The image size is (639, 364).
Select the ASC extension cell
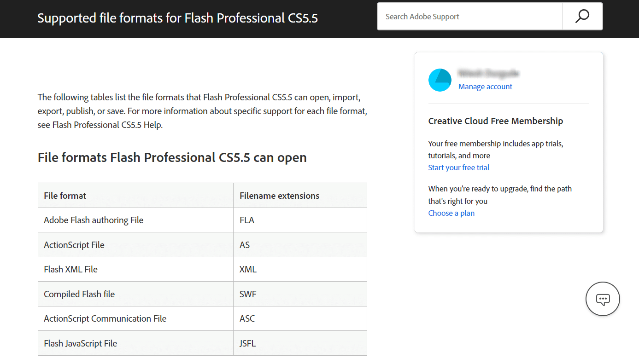[x=300, y=318]
